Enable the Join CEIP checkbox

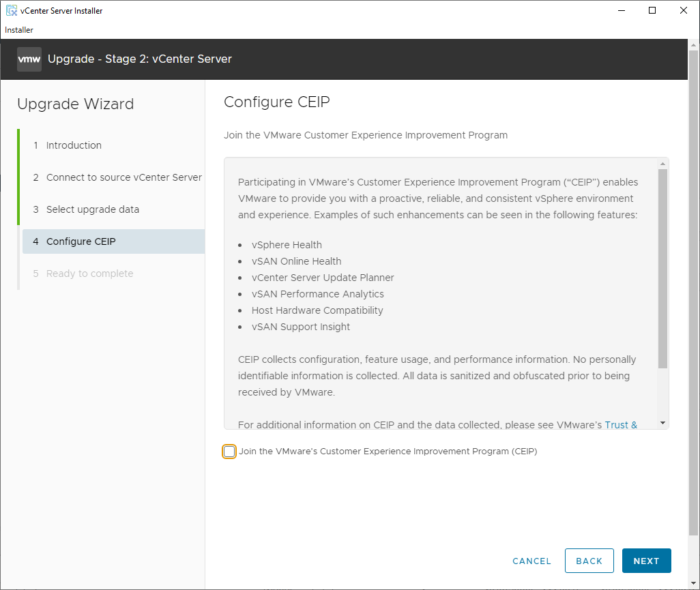(229, 452)
